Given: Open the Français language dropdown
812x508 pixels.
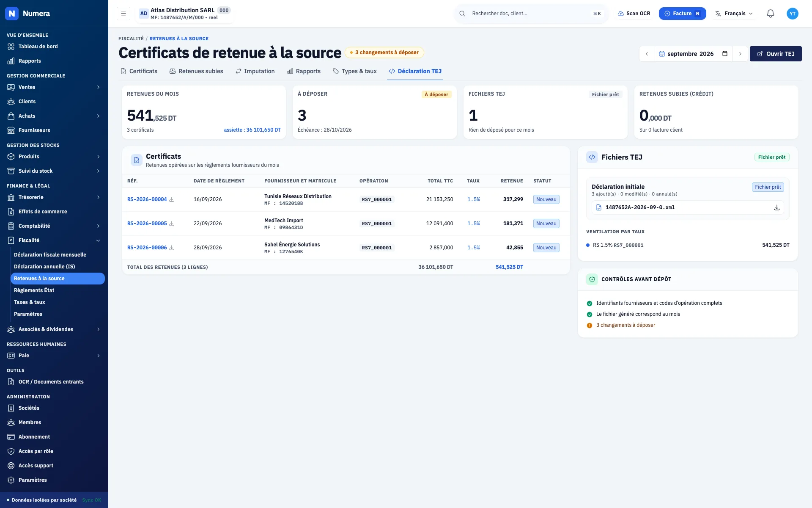Looking at the screenshot, I should click(734, 14).
